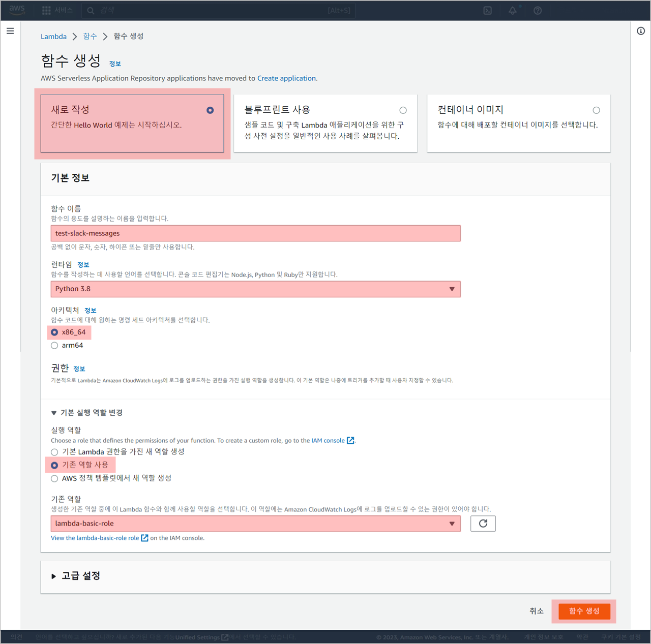Select the 기존 역할 사용 radio button

click(x=54, y=465)
